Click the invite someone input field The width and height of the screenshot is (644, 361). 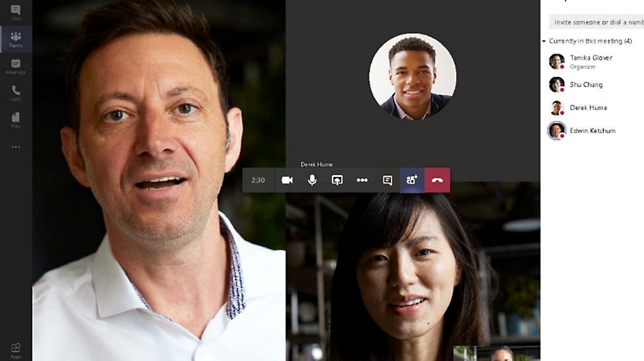(596, 22)
